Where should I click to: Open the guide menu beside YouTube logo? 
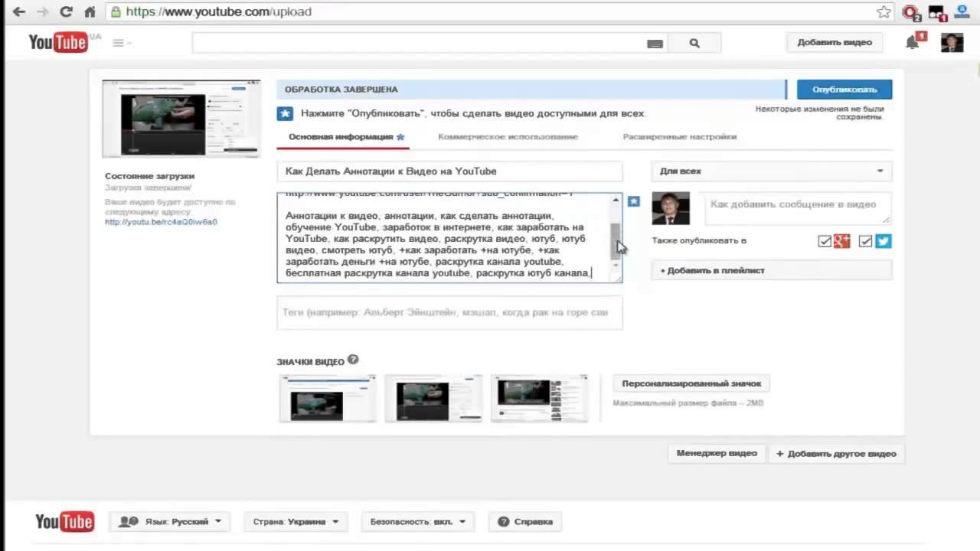[121, 43]
